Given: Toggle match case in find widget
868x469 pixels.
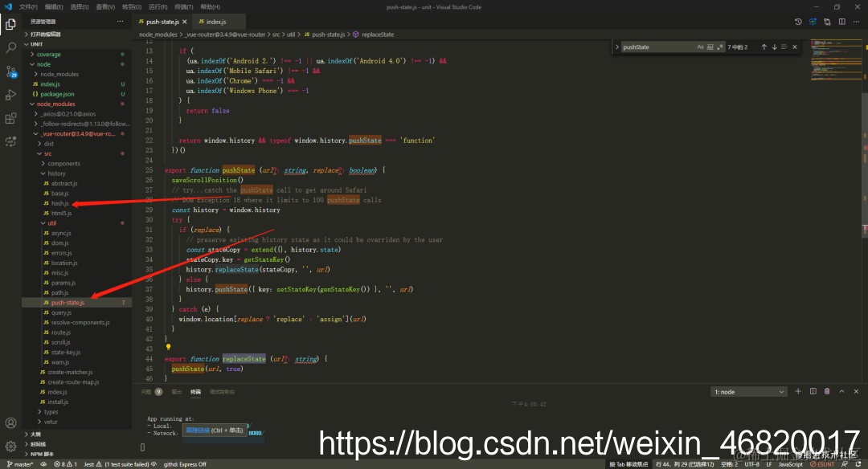Looking at the screenshot, I should click(x=700, y=47).
